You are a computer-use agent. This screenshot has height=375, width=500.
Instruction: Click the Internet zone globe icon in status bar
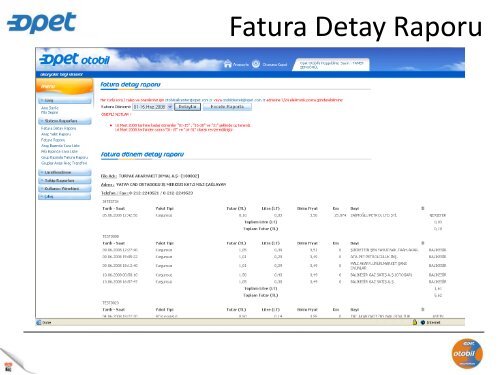423,322
